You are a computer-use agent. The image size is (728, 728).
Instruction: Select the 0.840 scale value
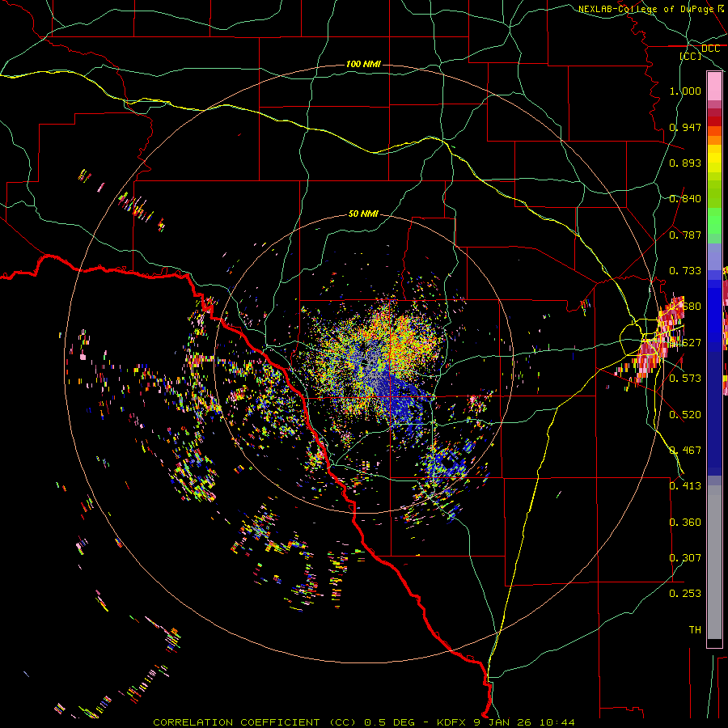tap(685, 199)
